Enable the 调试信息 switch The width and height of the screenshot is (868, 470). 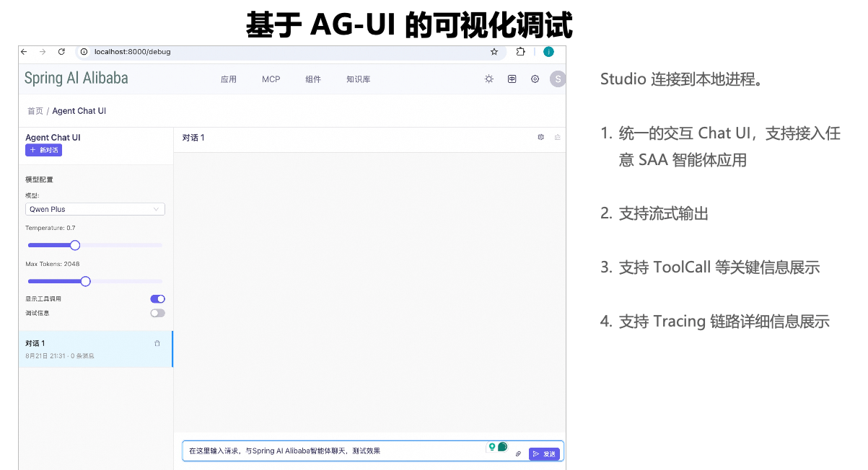[x=157, y=313]
